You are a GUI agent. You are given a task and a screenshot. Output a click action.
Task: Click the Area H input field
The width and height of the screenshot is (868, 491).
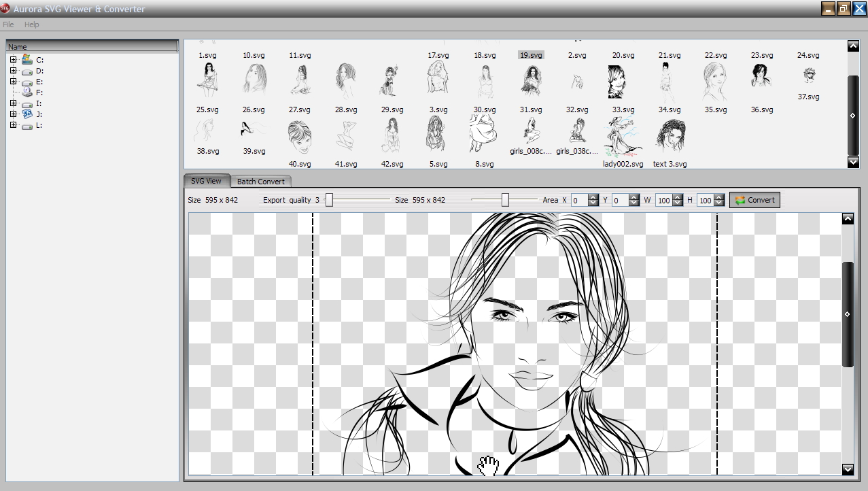coord(704,200)
